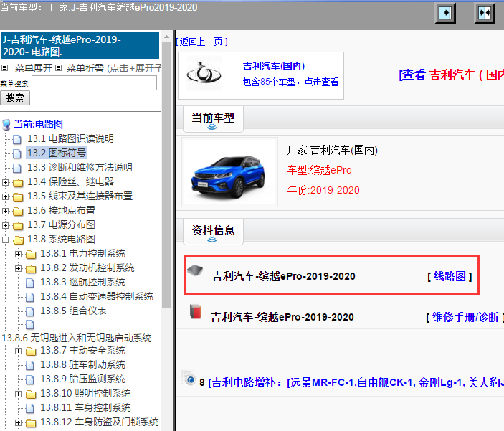Click the 返回上一页 link
This screenshot has width=504, height=431.
[202, 42]
